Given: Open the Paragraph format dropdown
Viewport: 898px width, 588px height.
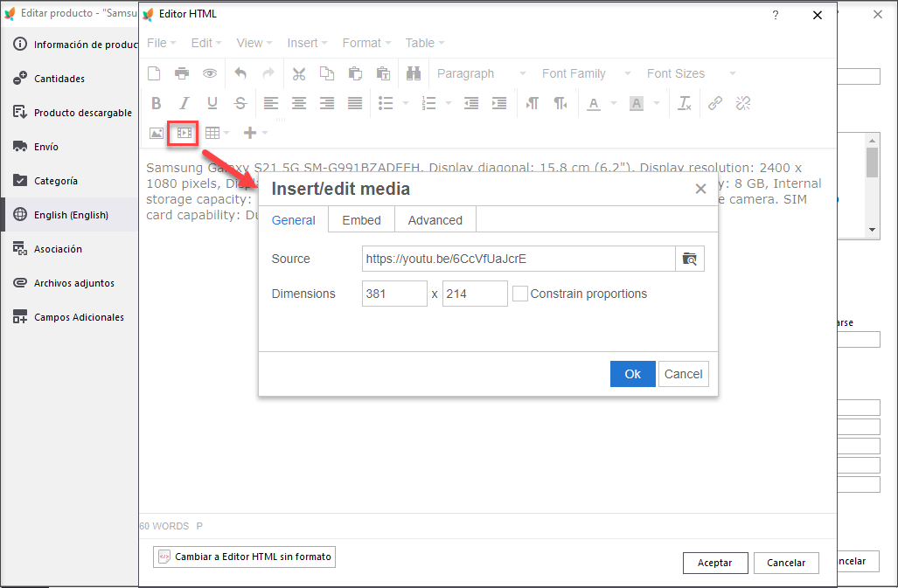Looking at the screenshot, I should (482, 73).
